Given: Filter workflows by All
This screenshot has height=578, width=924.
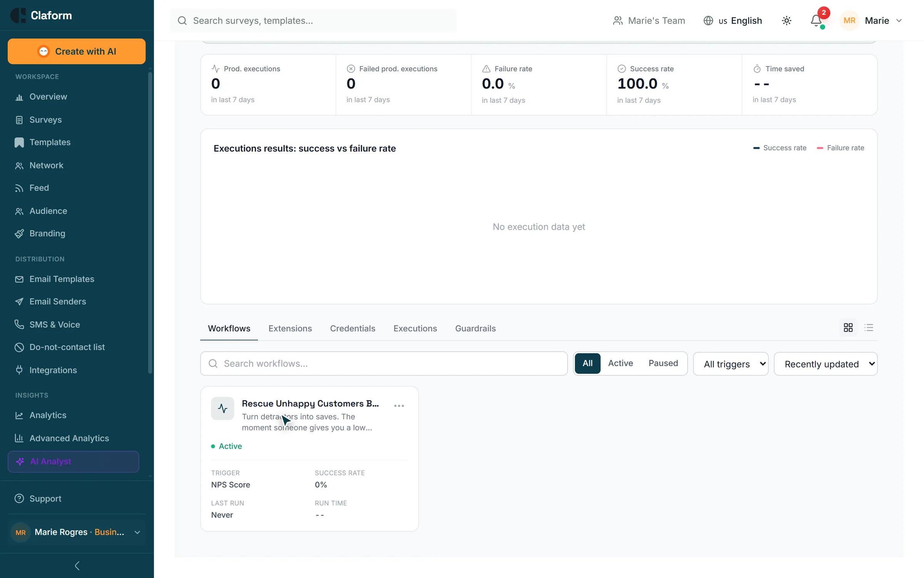Looking at the screenshot, I should (x=588, y=363).
